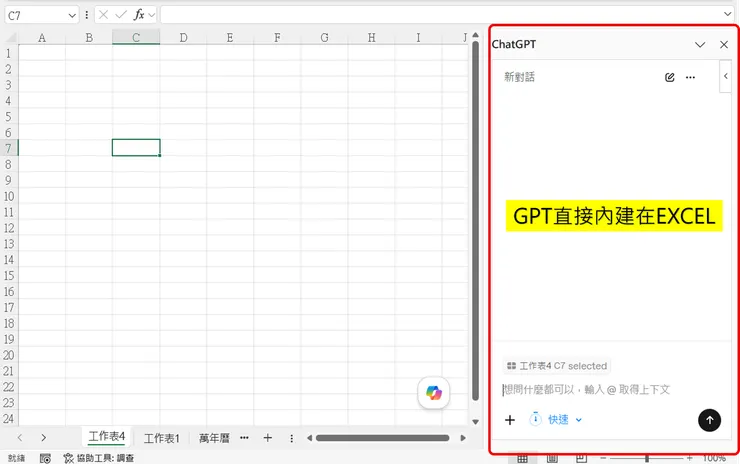The height and width of the screenshot is (464, 740).
Task: Switch to Normal view icon
Action: click(522, 458)
